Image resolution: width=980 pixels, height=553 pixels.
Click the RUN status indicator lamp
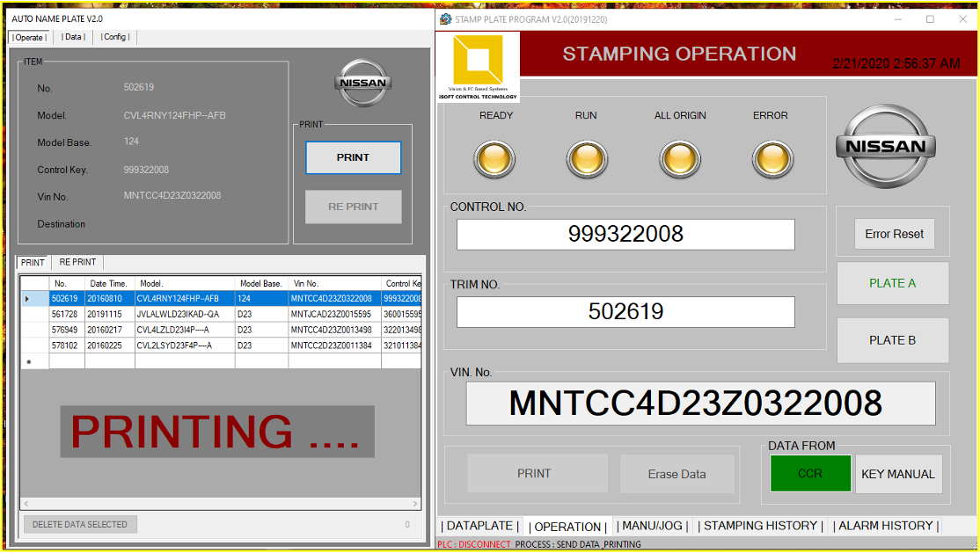(x=586, y=159)
